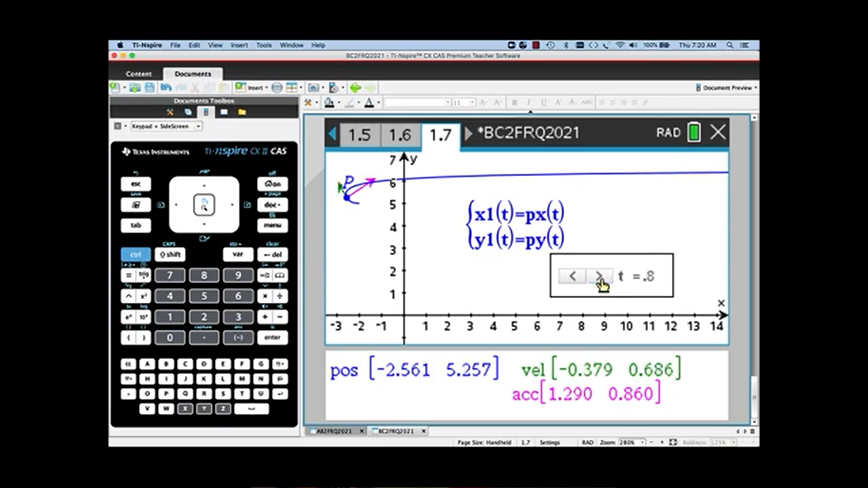The width and height of the screenshot is (868, 488).
Task: Click the RAD angle mode indicator
Action: pos(668,133)
